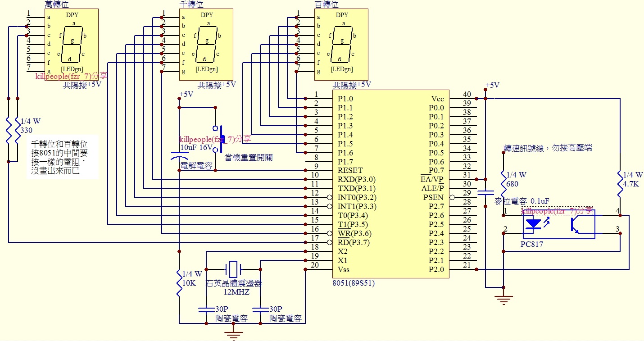The width and height of the screenshot is (644, 341).
Task: Click the ground symbol under the optocoupler
Action: coord(503,299)
